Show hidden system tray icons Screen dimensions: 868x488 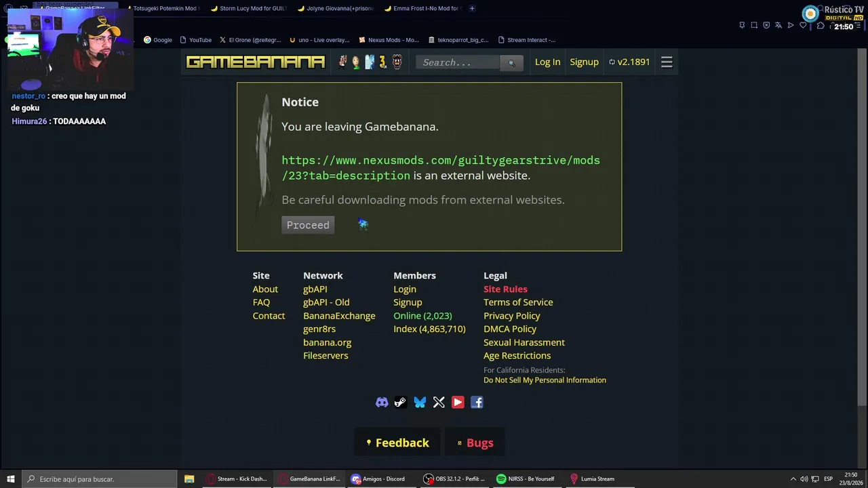click(793, 479)
